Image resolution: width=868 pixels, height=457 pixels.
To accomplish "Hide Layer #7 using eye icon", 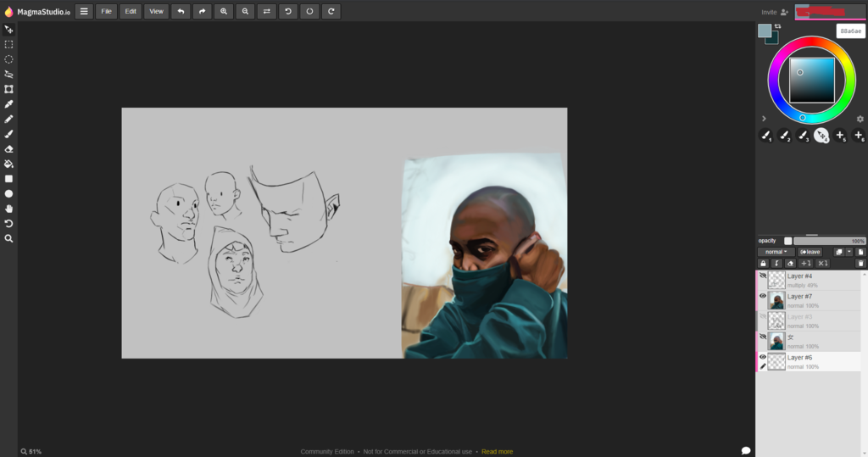I will [763, 297].
